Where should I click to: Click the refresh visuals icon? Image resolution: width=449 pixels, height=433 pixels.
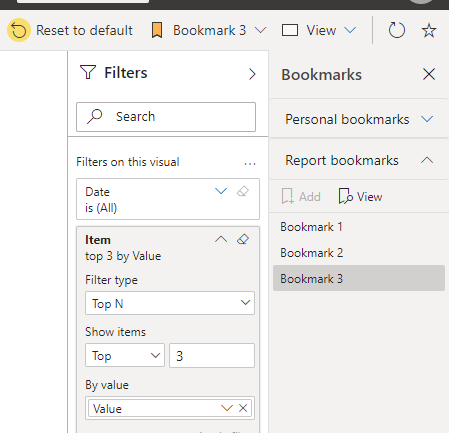(x=397, y=30)
